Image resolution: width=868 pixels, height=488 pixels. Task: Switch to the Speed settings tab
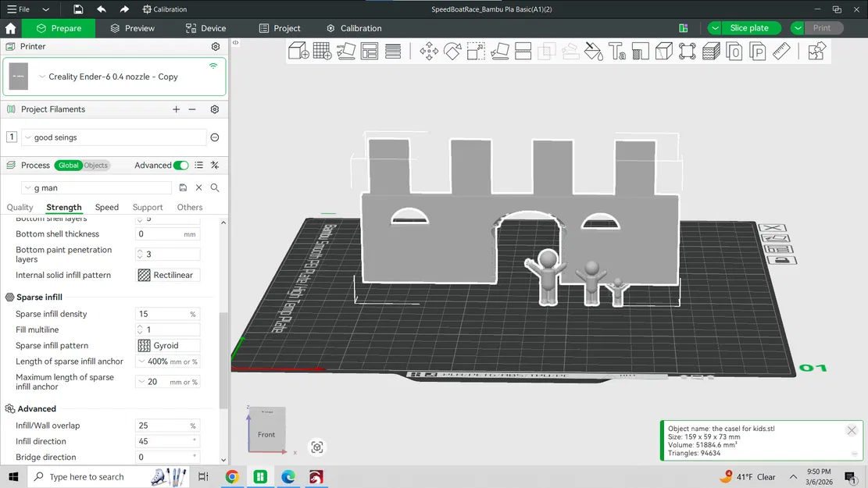point(106,207)
